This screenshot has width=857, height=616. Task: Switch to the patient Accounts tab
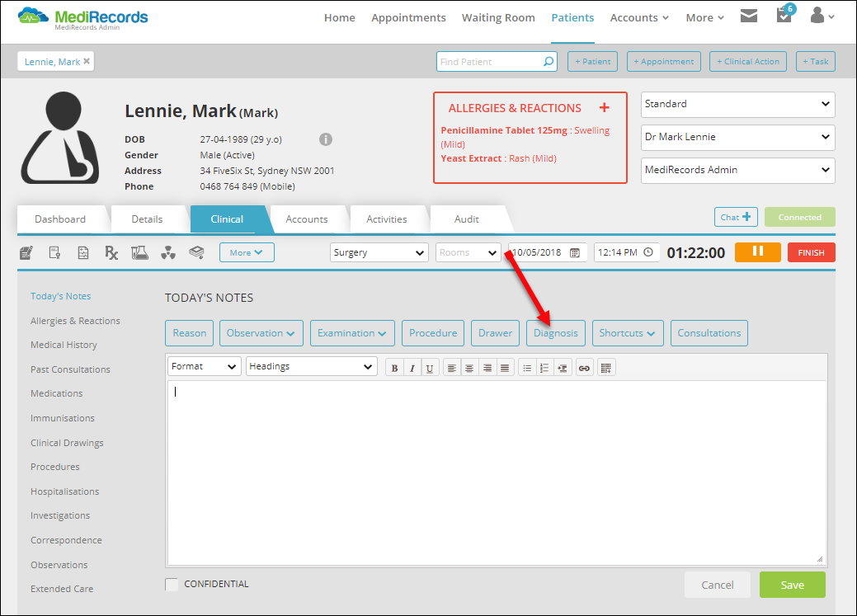(307, 219)
